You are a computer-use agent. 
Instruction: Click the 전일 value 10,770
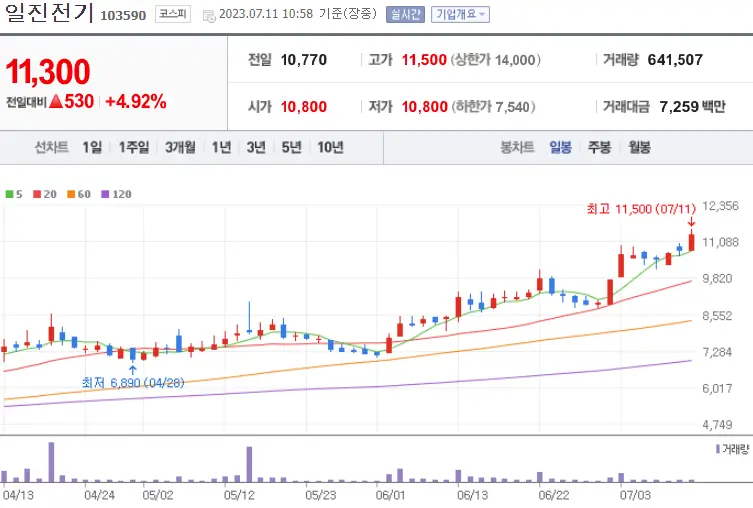[x=304, y=60]
